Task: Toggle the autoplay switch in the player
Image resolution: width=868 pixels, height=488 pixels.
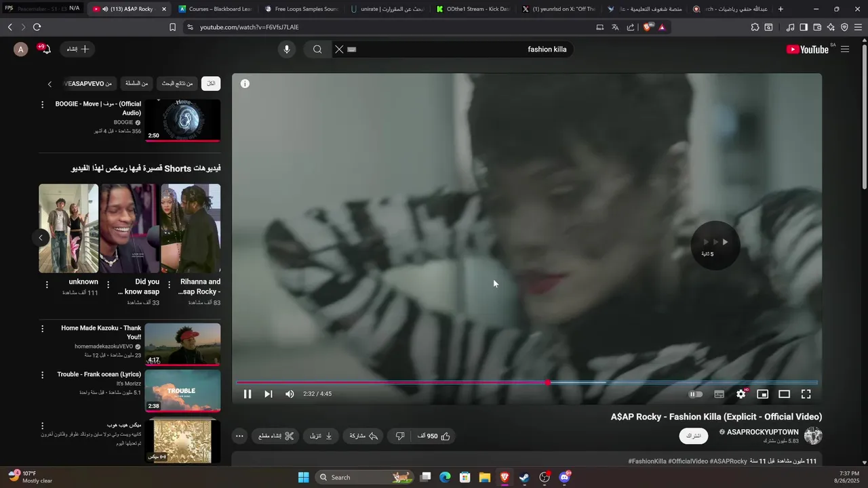Action: pos(696,394)
